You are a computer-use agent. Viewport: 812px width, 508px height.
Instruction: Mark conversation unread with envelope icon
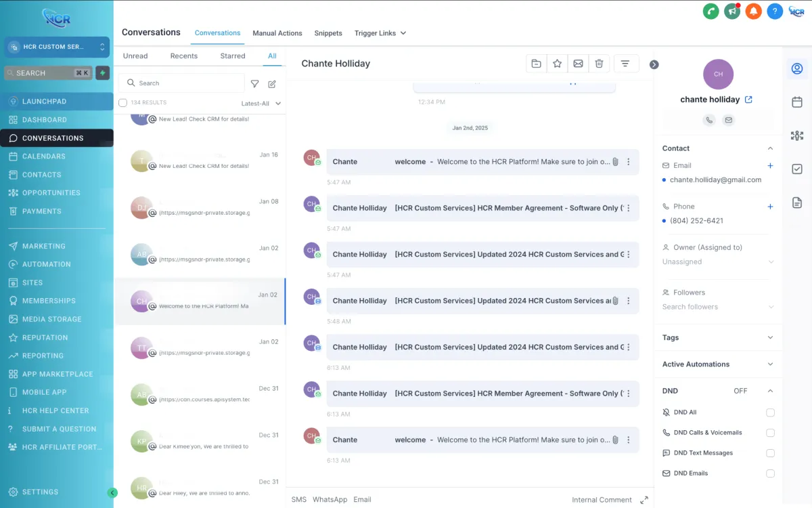click(x=578, y=64)
